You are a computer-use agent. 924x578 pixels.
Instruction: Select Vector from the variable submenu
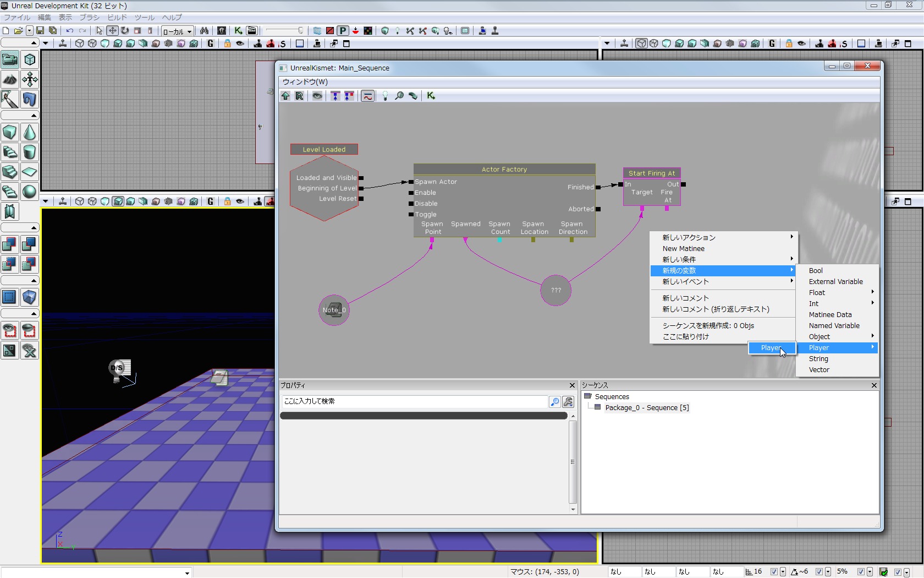819,370
